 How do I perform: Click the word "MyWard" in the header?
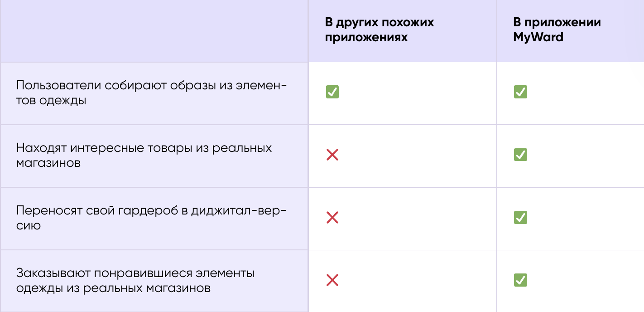[x=538, y=37]
